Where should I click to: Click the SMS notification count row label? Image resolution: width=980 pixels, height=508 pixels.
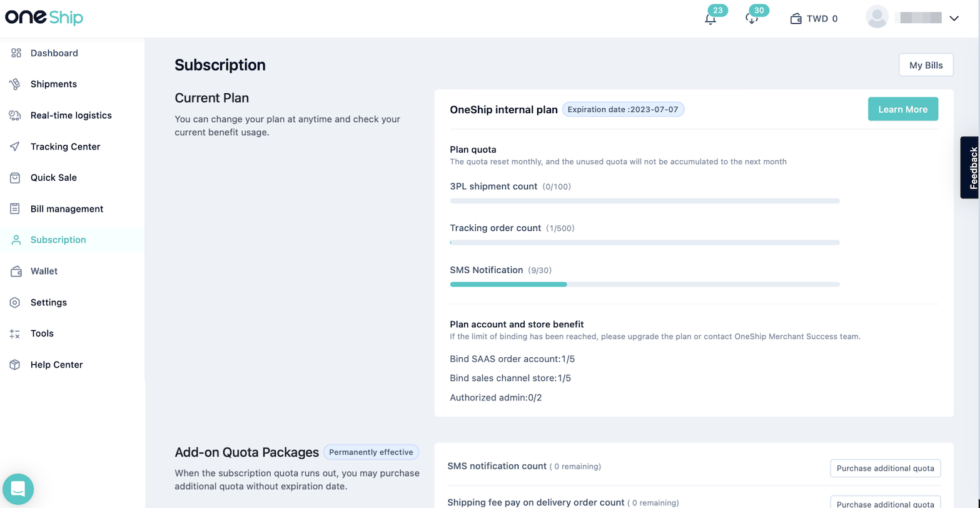(497, 466)
